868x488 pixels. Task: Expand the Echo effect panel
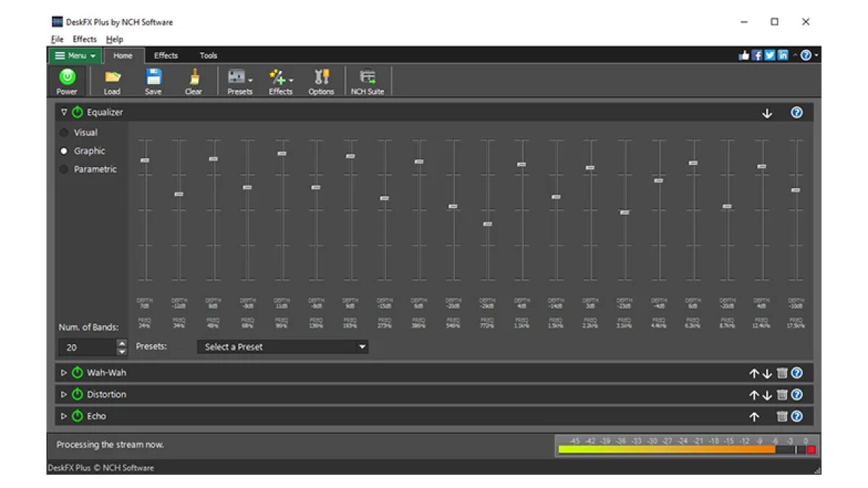[63, 416]
